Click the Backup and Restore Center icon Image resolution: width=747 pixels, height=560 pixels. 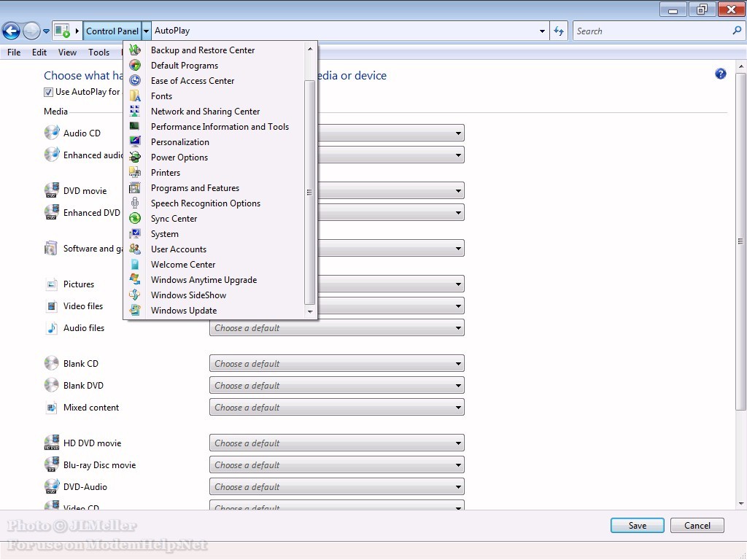tap(135, 50)
